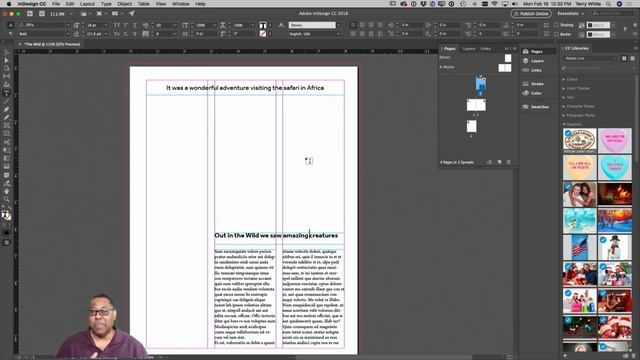
Task: Switch CC Libraries to list view
Action: tap(632, 58)
